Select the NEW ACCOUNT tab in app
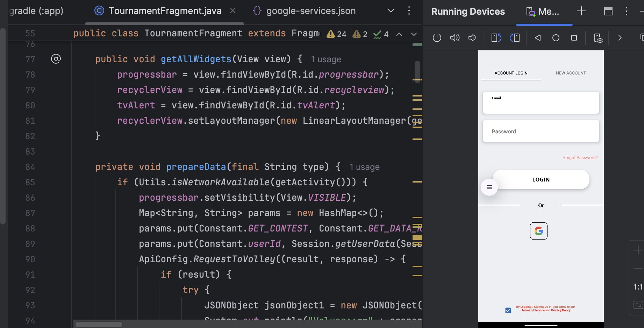 (x=571, y=73)
